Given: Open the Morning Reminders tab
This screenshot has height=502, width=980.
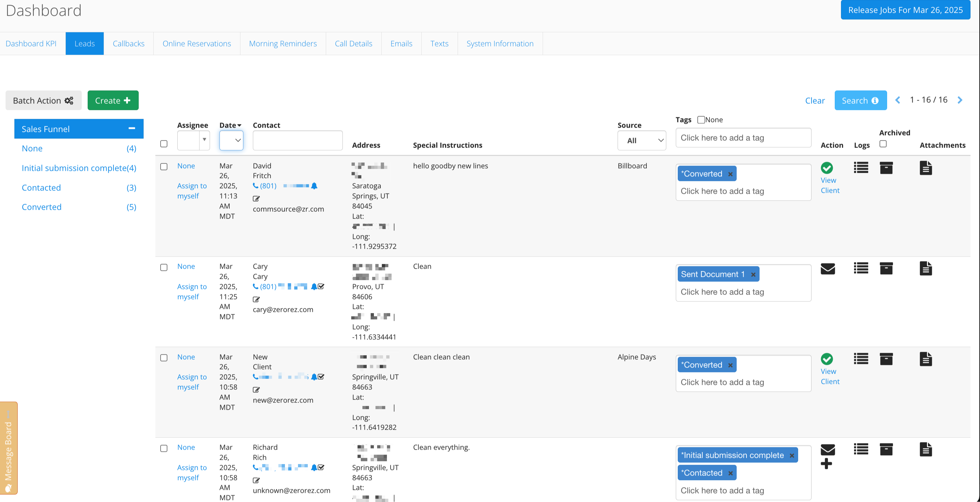Looking at the screenshot, I should 283,44.
